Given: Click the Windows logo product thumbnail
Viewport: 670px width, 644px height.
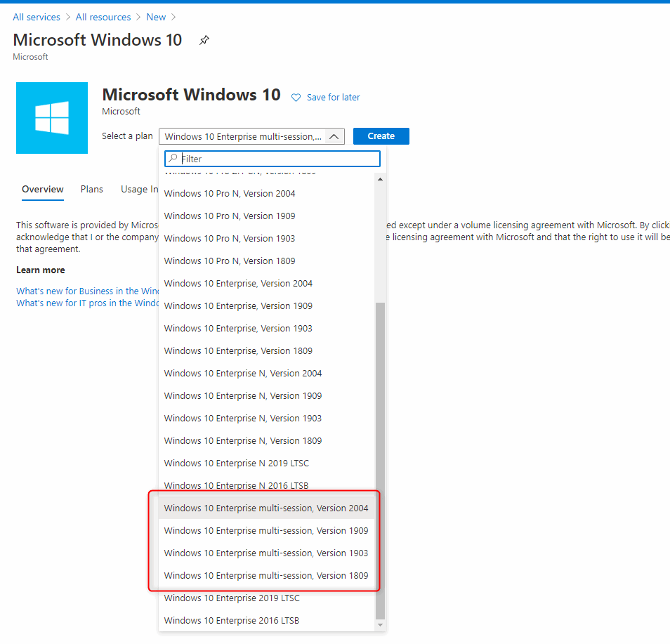Looking at the screenshot, I should [x=52, y=118].
